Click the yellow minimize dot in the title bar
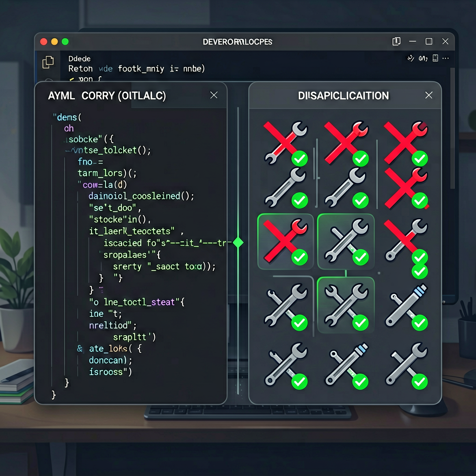The height and width of the screenshot is (476, 476). click(x=55, y=41)
